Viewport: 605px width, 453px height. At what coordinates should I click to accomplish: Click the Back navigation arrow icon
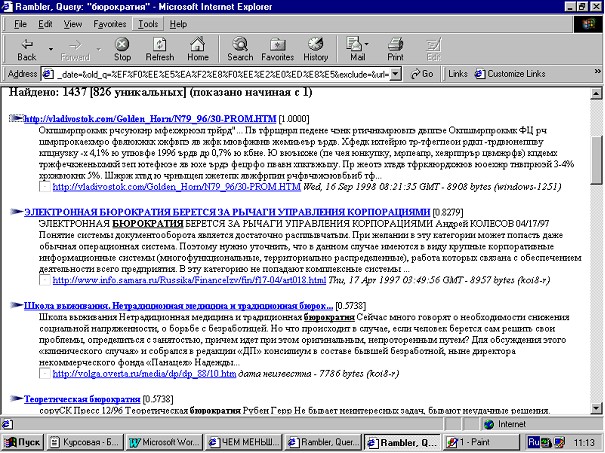click(x=26, y=44)
